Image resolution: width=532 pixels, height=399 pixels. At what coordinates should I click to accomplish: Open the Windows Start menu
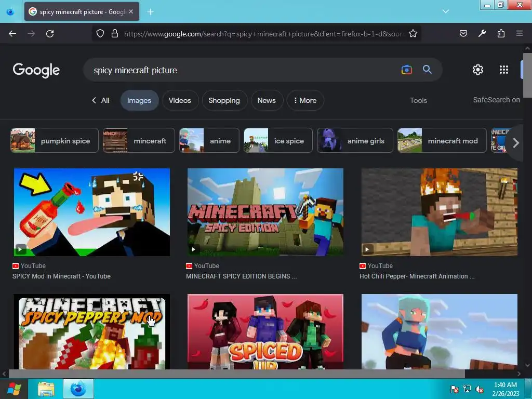(14, 389)
